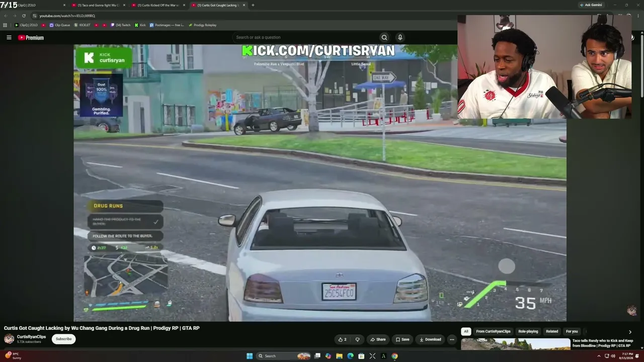Open 'Taco tells Randy who to Kick' title
Image resolution: width=644 pixels, height=362 pixels.
click(x=603, y=343)
